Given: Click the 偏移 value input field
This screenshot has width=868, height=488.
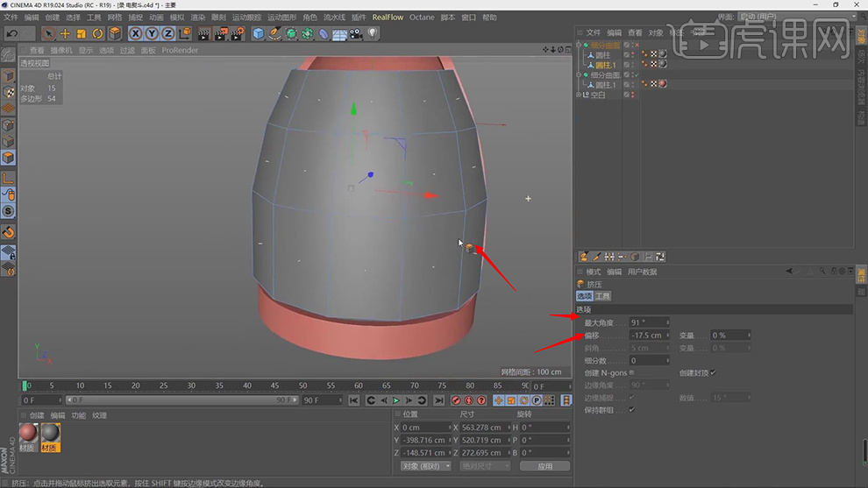Looking at the screenshot, I should coord(647,336).
